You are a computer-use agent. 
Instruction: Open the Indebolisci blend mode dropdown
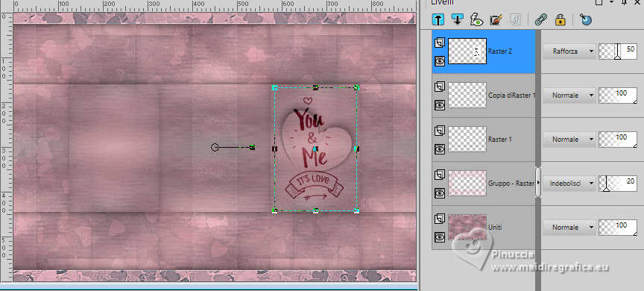tap(569, 184)
